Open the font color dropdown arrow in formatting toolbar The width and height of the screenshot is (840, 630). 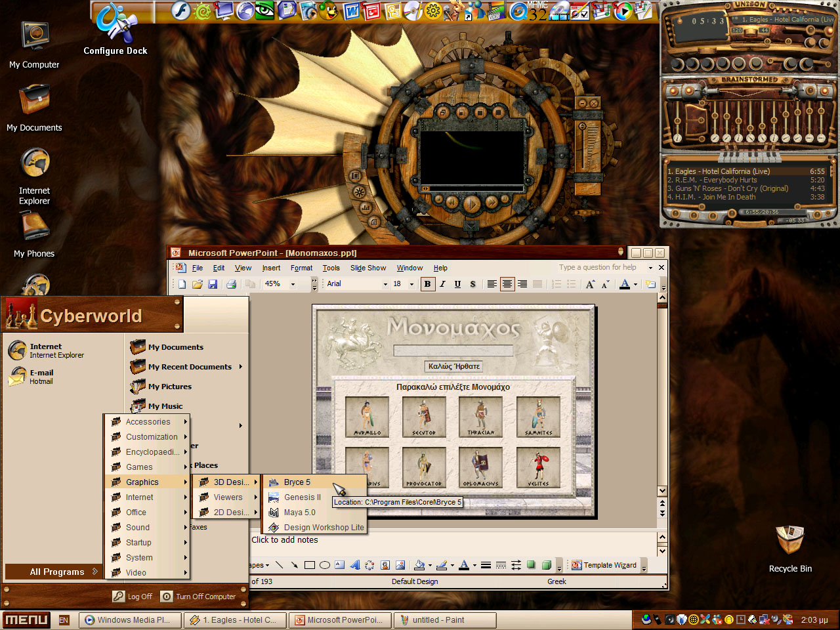tap(635, 284)
